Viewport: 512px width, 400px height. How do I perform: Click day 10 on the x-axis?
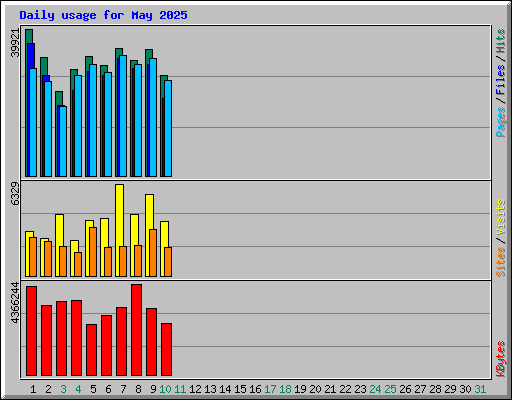(165, 389)
